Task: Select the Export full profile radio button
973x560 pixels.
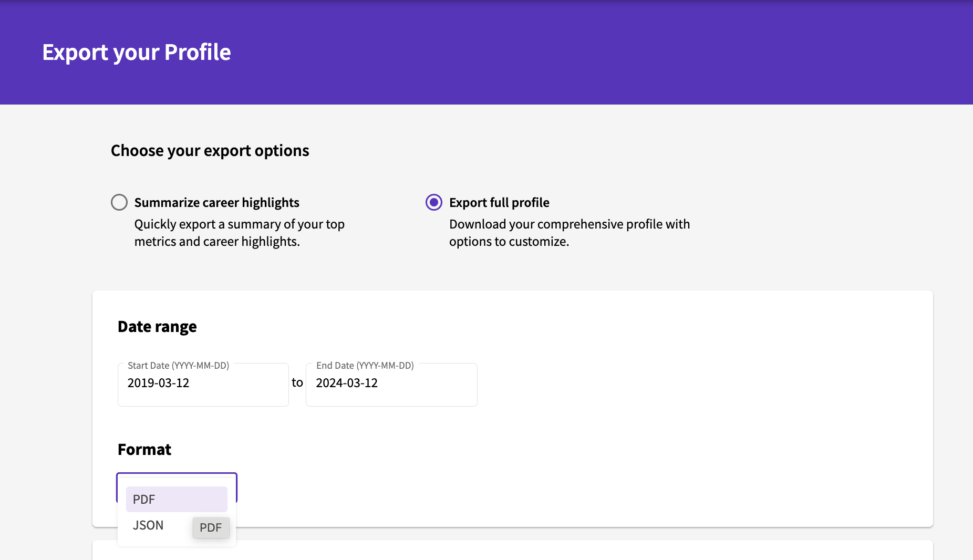Action: [433, 202]
